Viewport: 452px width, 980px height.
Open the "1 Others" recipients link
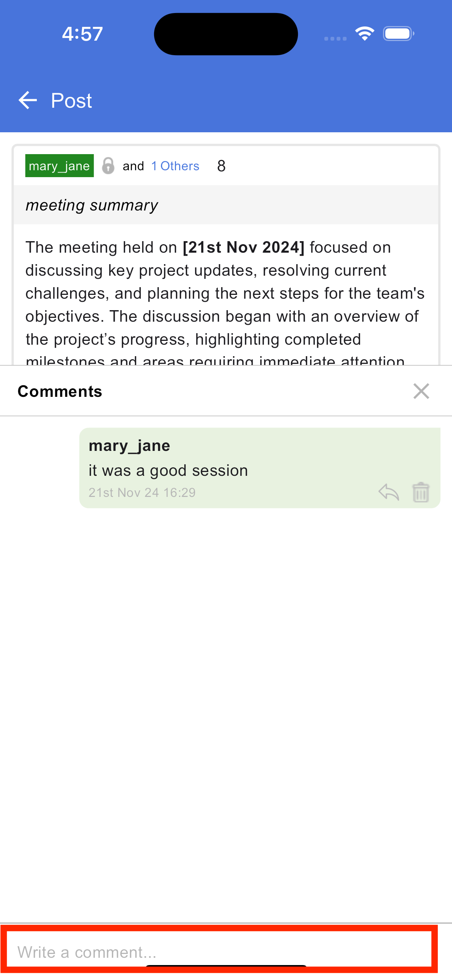point(175,166)
